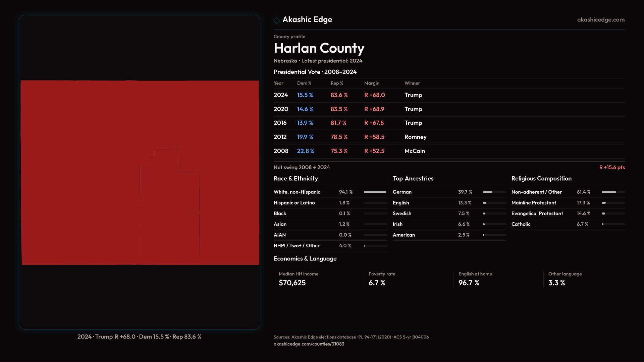Click the Margin column header
The width and height of the screenshot is (644, 362).
[x=372, y=83]
